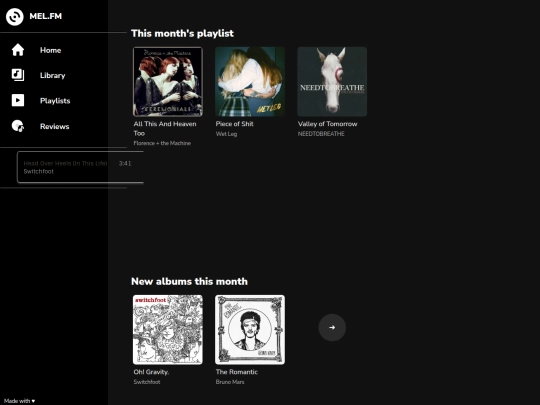Screen dimensions: 540x405
Task: Click the New albums this month heading
Action: pos(189,281)
